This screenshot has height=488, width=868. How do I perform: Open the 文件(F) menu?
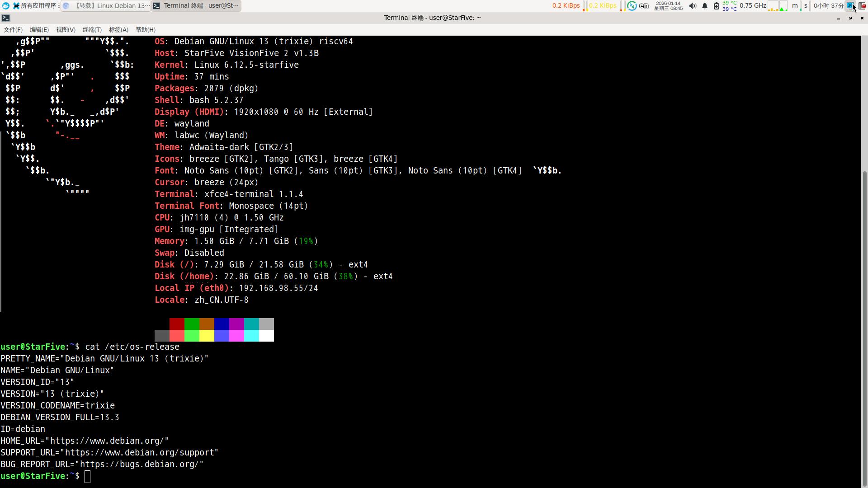click(13, 30)
